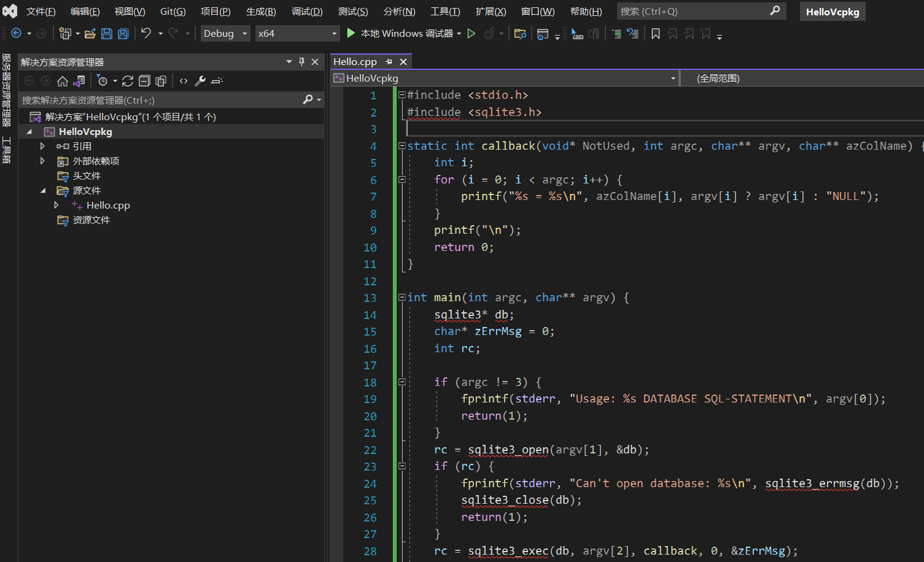Image resolution: width=924 pixels, height=562 pixels.
Task: Open the x64 platform dropdown
Action: pos(297,34)
